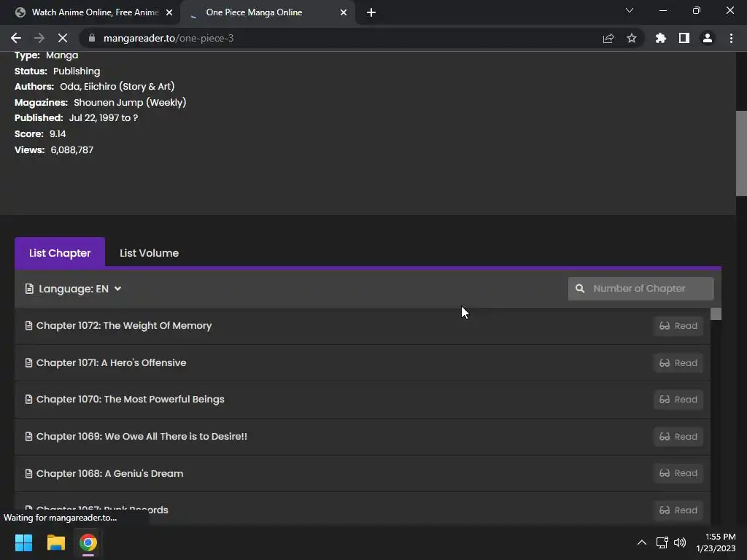The width and height of the screenshot is (747, 560).
Task: Expand the Language: EN dropdown
Action: coord(74,289)
